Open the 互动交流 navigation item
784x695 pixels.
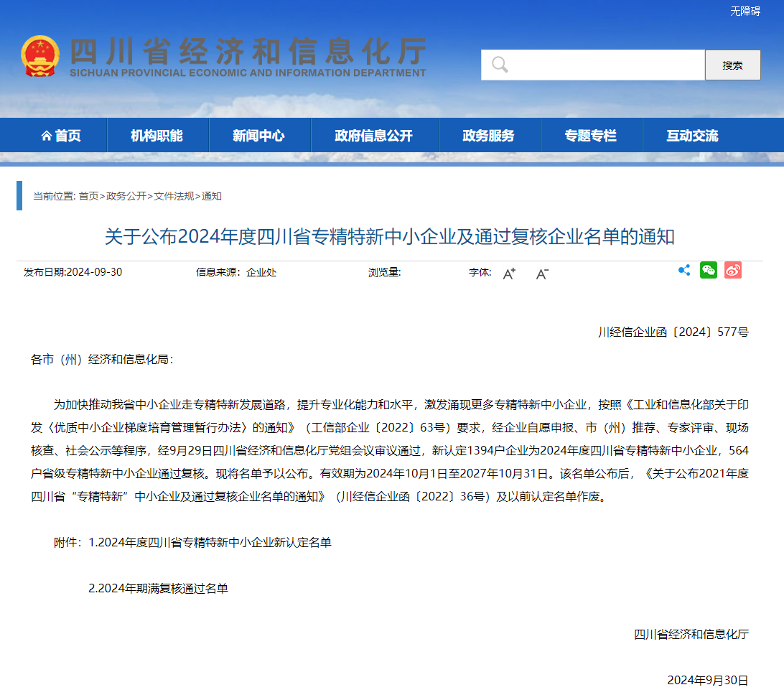pos(691,135)
